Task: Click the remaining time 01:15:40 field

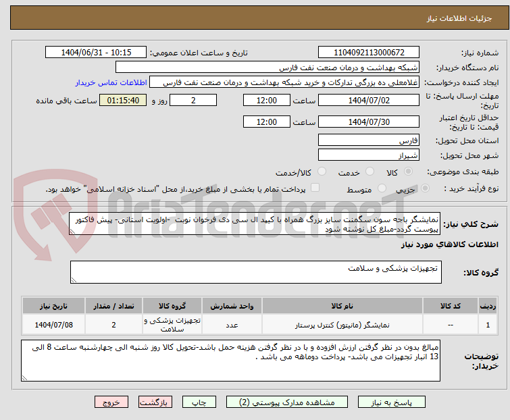Action: (x=123, y=100)
